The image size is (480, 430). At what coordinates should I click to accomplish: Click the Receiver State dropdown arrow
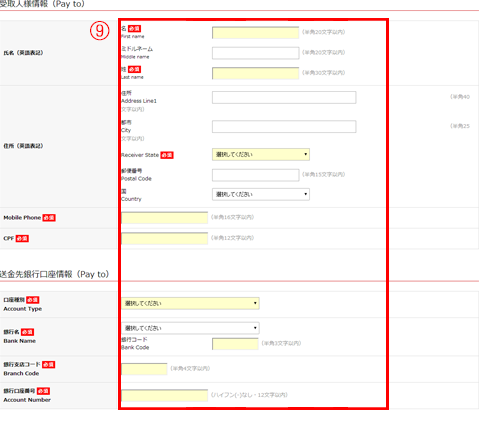tap(305, 154)
